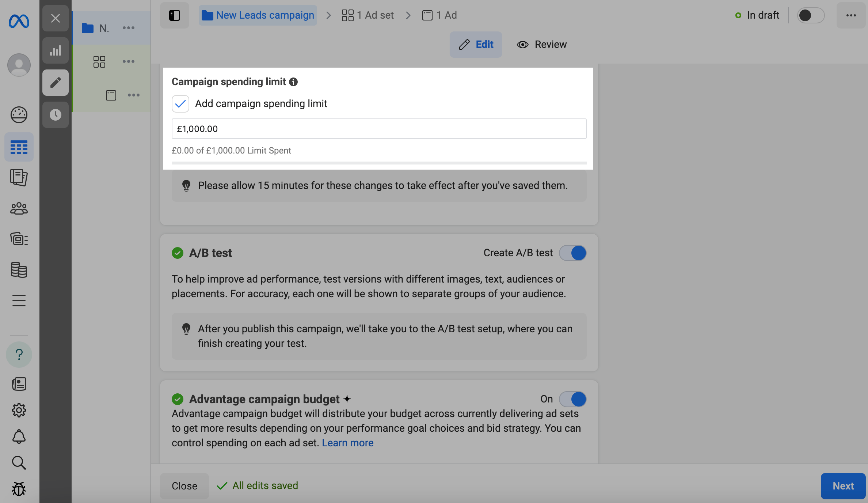
Task: Open Learn more link
Action: [x=347, y=443]
